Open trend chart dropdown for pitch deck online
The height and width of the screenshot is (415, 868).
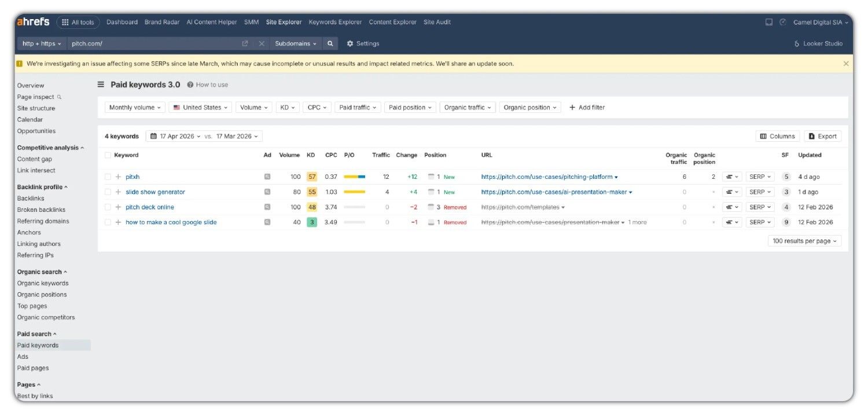point(732,207)
